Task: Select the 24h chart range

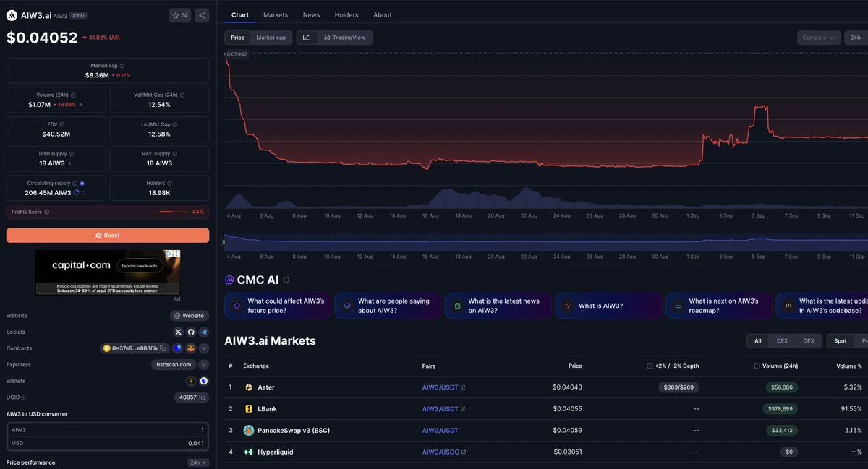Action: pos(856,38)
